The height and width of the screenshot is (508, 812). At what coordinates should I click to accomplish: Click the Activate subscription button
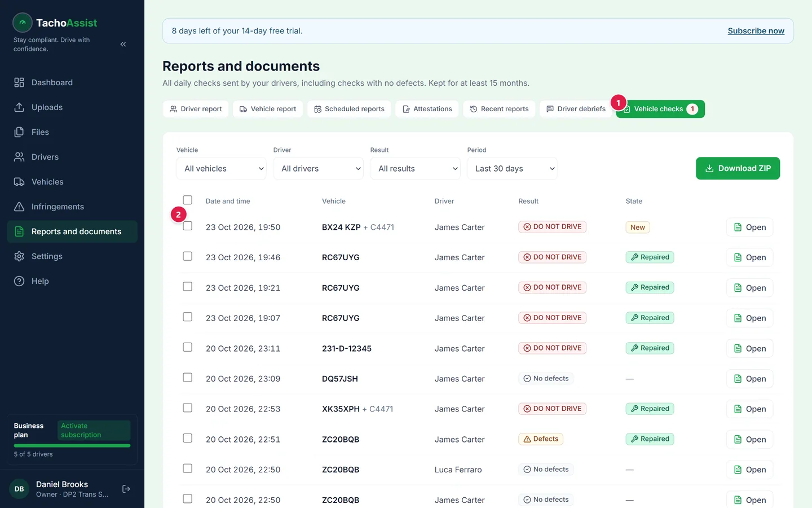pos(94,430)
